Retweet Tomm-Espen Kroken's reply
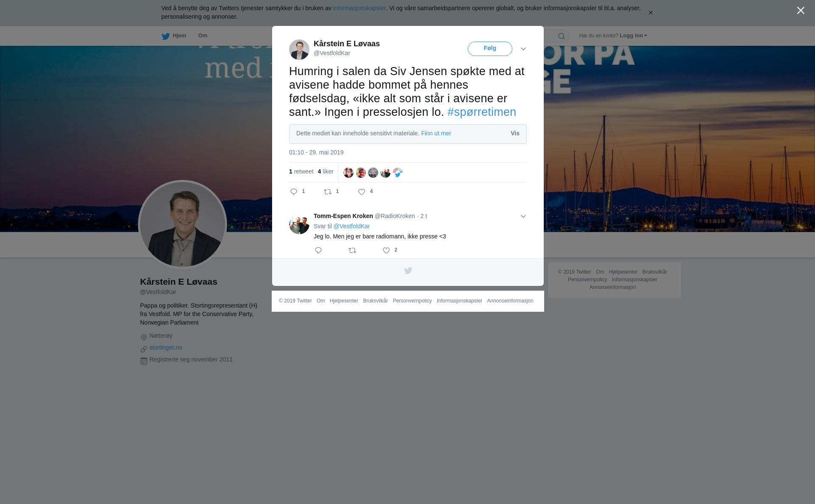This screenshot has width=815, height=504. (x=352, y=250)
